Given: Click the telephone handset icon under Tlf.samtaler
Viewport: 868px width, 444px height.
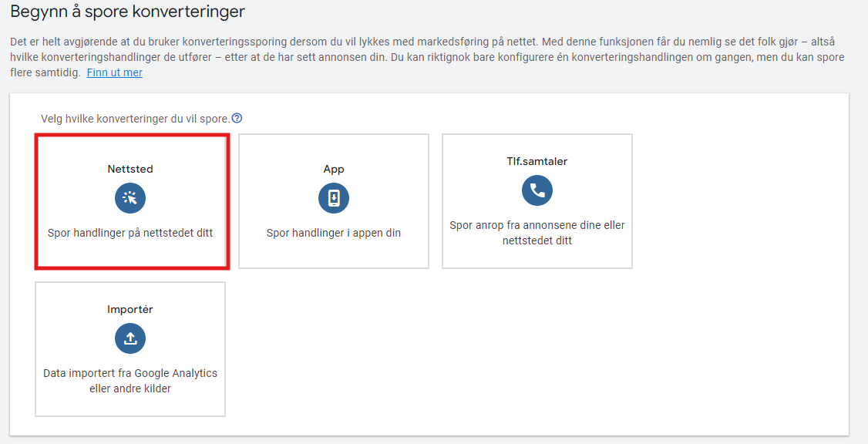Looking at the screenshot, I should click(537, 190).
